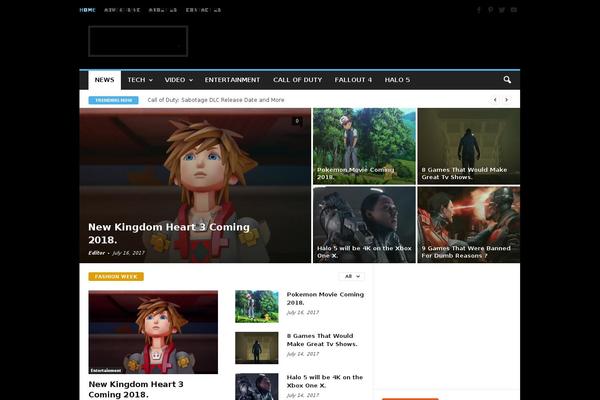Open list title Pokemon Movie Coming 2018
Screen dimensions: 600x400
[325, 298]
